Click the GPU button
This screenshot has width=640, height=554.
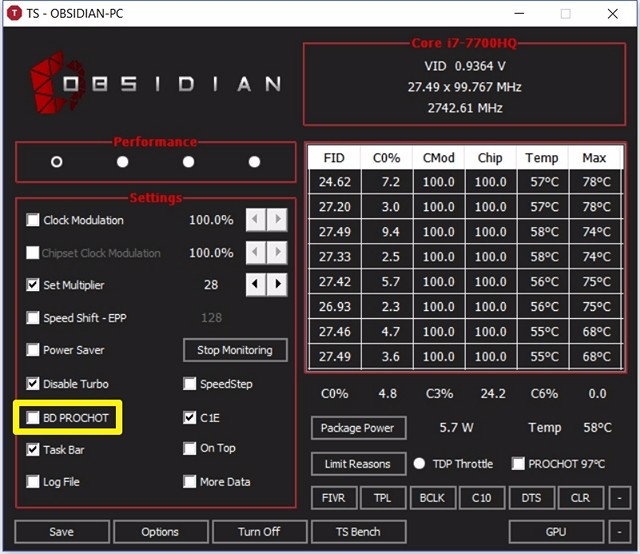[556, 532]
